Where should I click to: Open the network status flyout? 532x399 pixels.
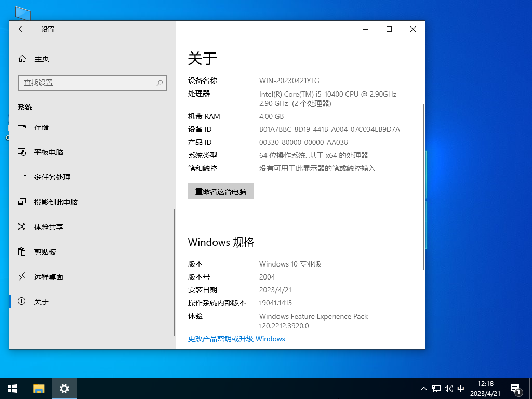436,388
